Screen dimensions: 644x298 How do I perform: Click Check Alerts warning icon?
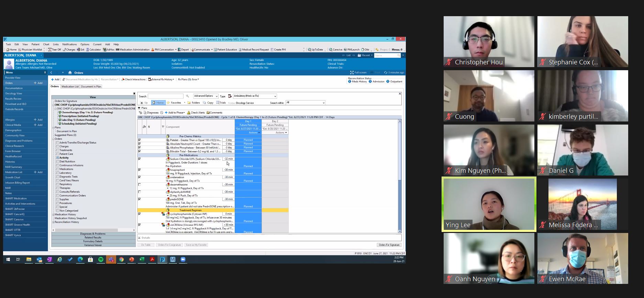tap(196, 113)
